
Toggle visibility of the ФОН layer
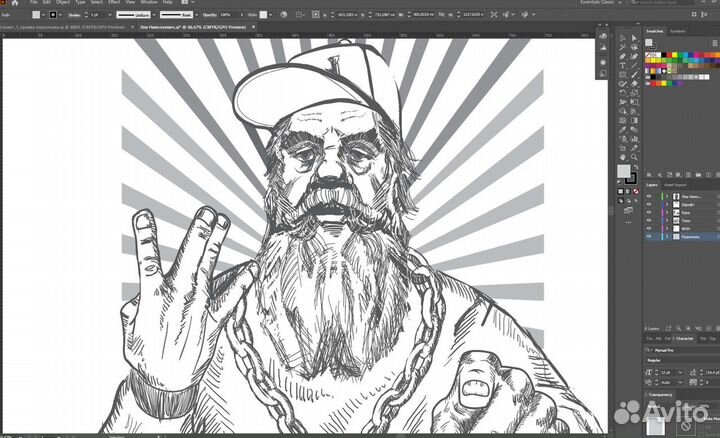coord(648,227)
